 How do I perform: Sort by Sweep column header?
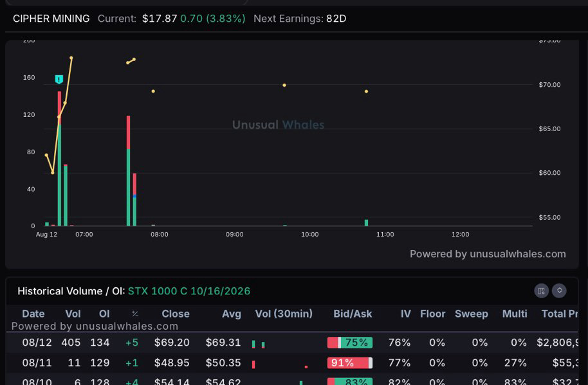click(x=472, y=314)
